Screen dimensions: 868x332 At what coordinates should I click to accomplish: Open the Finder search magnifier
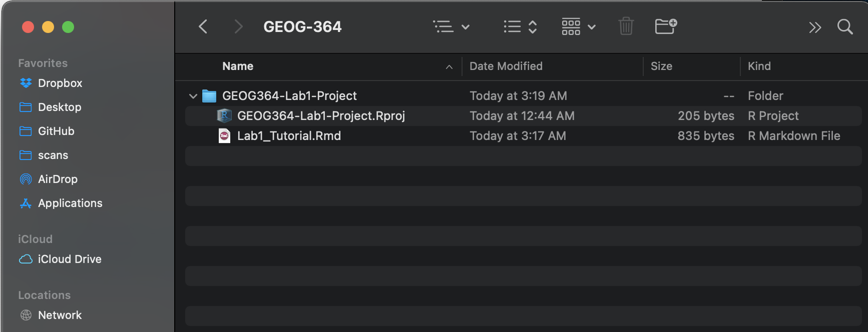pos(845,26)
